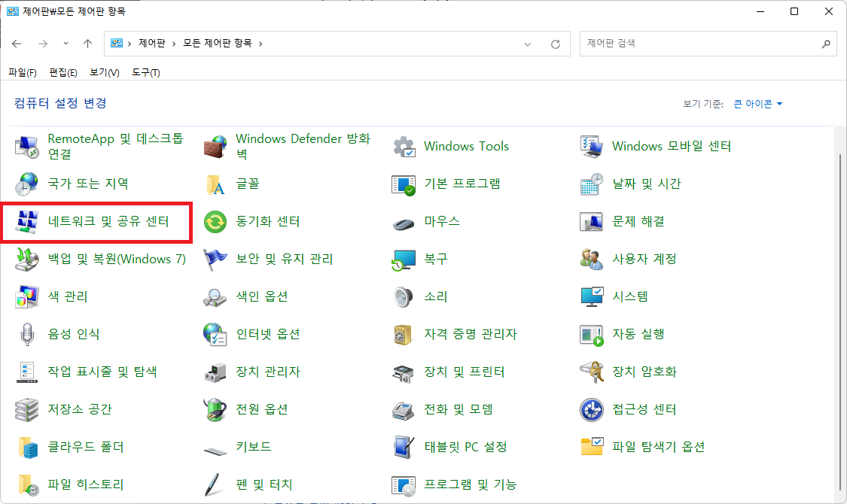Viewport: 847px width, 504px height.
Task: Click the 인터넷 옵션 globe icon
Action: coord(215,334)
